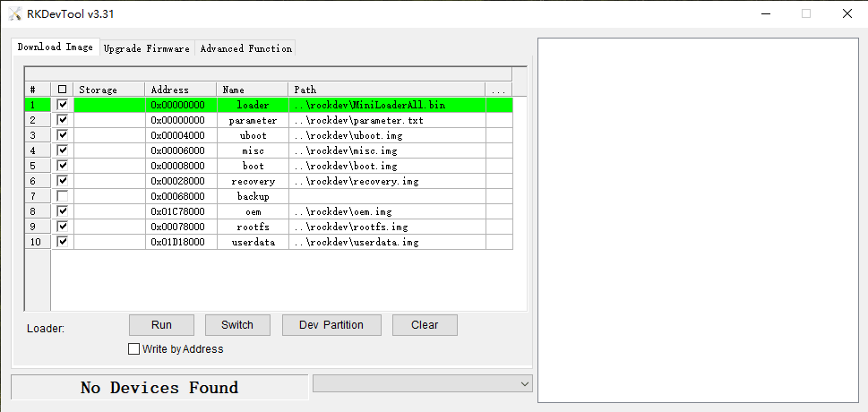Click the Switch button
868x412 pixels.
click(x=237, y=325)
